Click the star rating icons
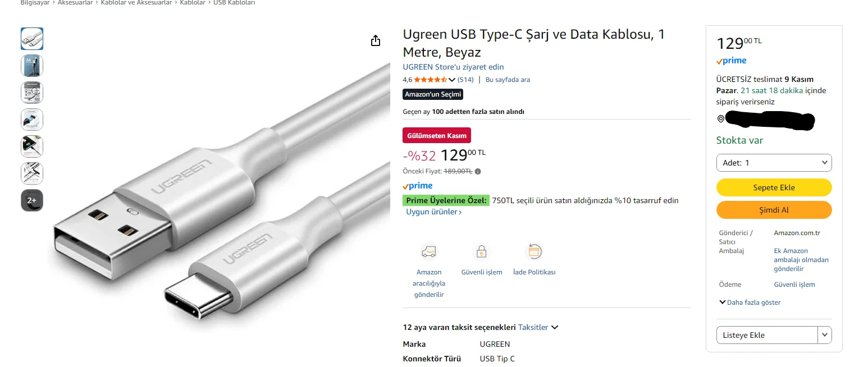Viewport: 868px width, 367px height. pos(430,80)
